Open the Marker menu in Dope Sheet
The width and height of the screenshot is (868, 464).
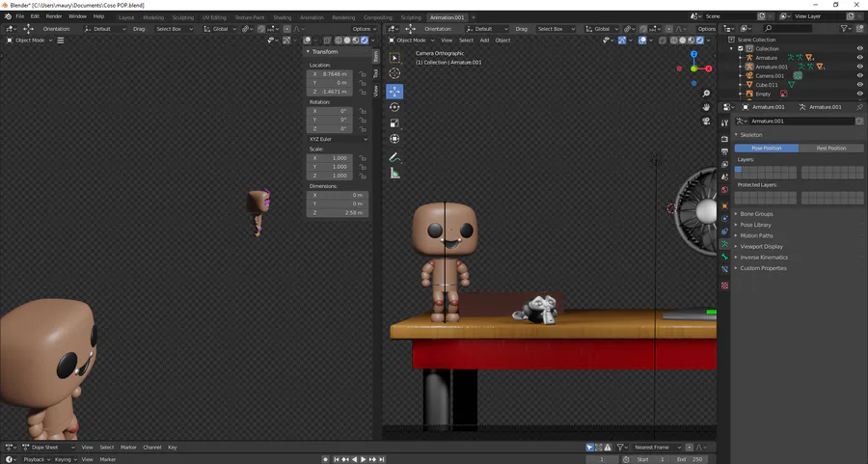click(x=128, y=448)
